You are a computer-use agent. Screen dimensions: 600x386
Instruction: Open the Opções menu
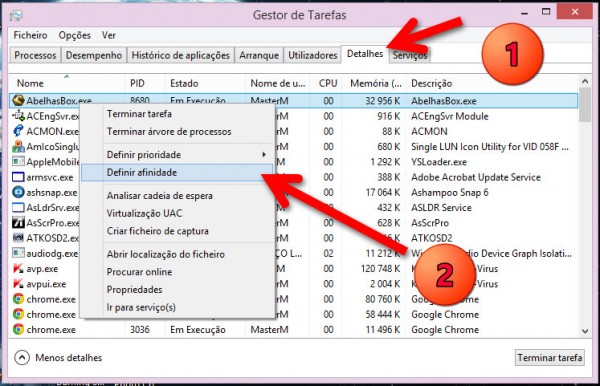point(75,35)
